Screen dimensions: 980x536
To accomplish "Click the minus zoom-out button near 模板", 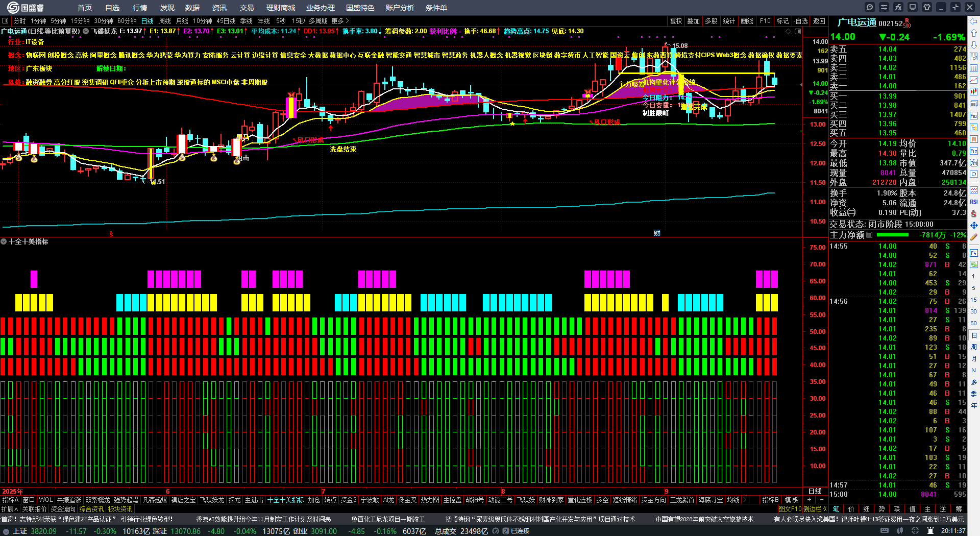I will pos(821,500).
